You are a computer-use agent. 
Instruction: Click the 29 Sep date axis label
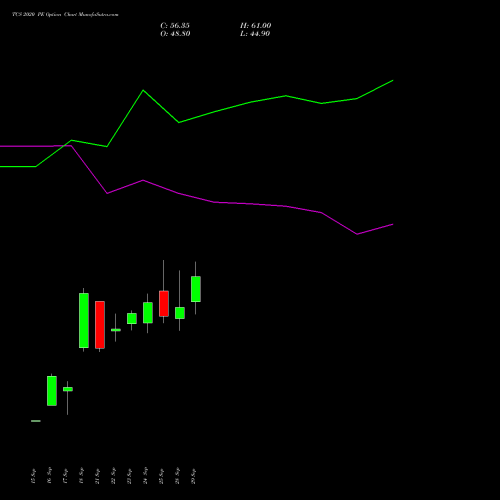[193, 476]
